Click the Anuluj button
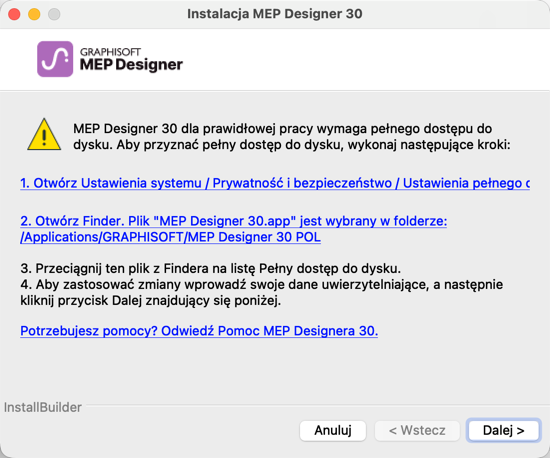 [x=333, y=430]
